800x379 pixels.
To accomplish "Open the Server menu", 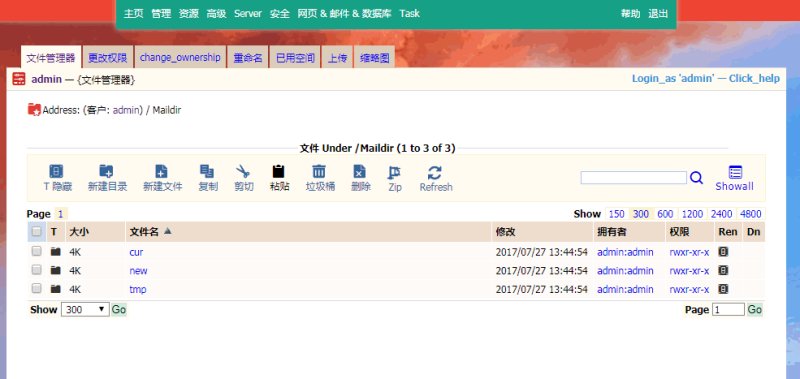I will click(248, 14).
